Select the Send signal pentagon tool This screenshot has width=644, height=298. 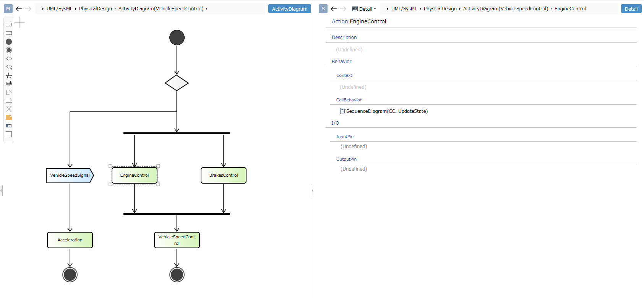pyautogui.click(x=9, y=92)
